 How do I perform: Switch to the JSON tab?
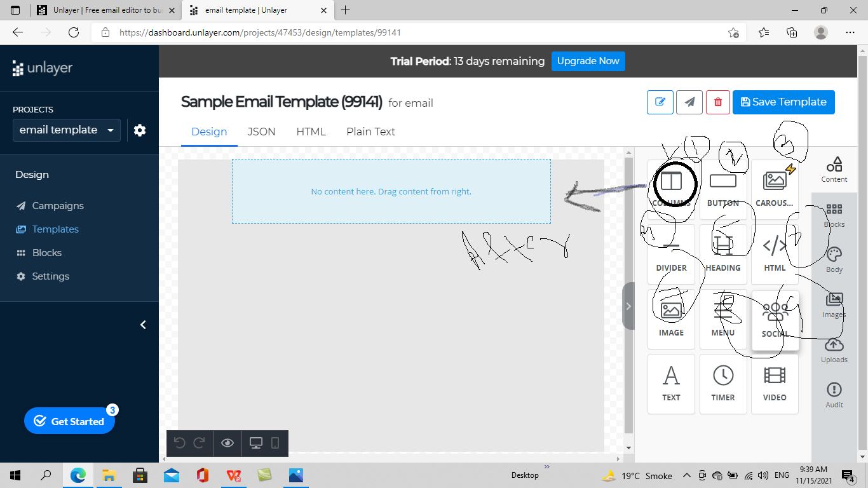click(x=261, y=132)
